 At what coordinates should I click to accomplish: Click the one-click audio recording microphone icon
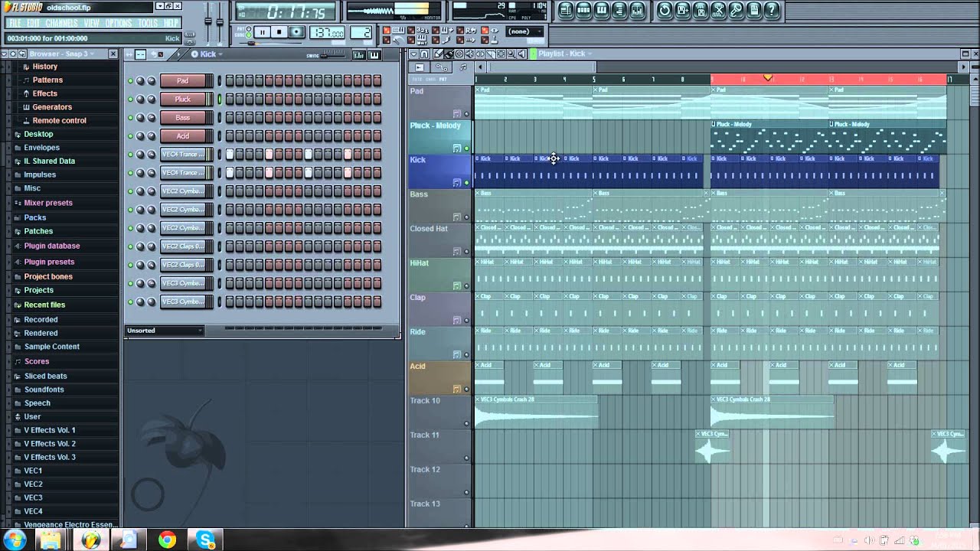pos(736,11)
